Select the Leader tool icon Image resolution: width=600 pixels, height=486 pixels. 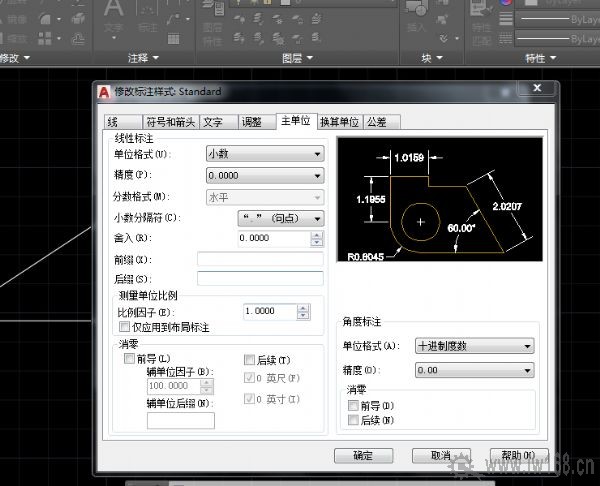click(173, 18)
